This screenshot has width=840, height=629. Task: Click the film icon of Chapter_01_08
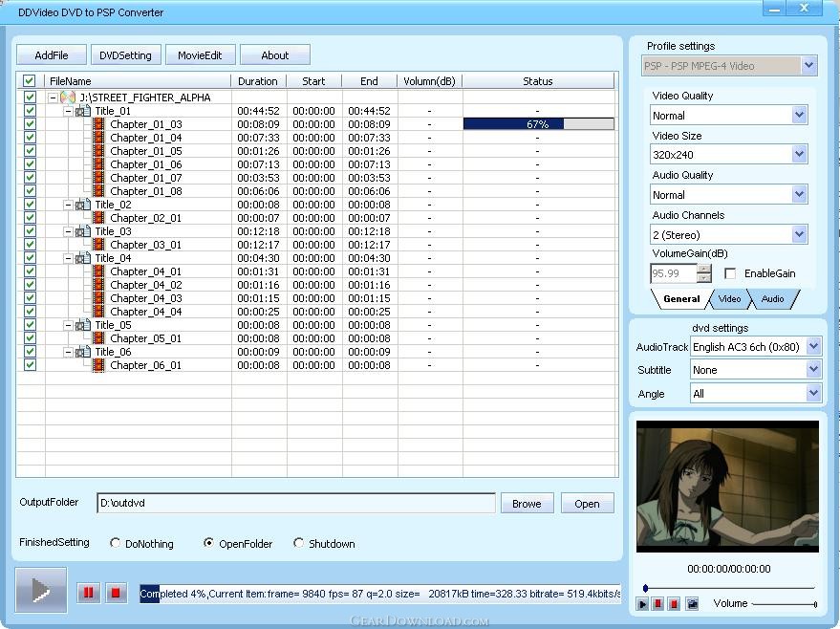pyautogui.click(x=98, y=191)
